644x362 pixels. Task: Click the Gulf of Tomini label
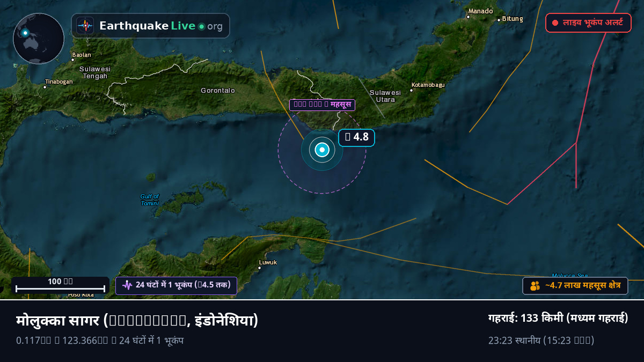click(150, 200)
